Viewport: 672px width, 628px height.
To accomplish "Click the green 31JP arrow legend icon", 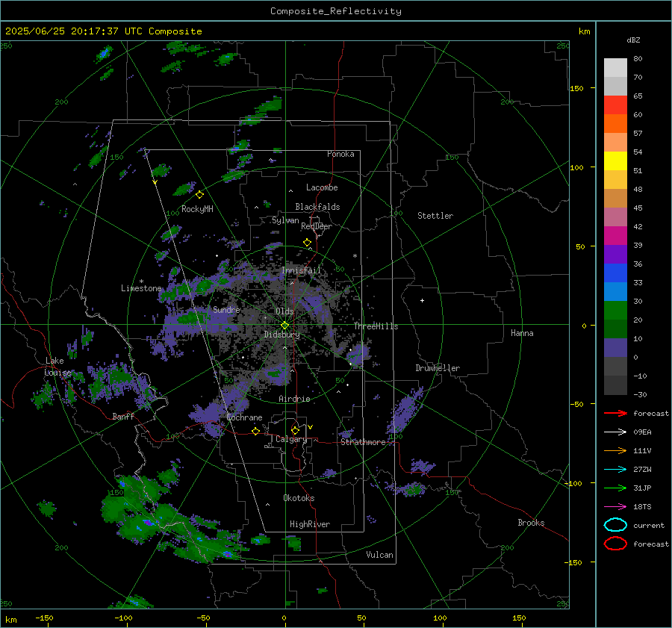I will coord(615,488).
